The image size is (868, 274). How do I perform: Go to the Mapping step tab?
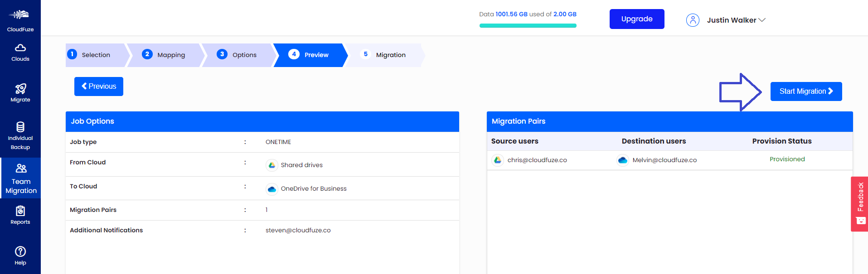pos(165,55)
